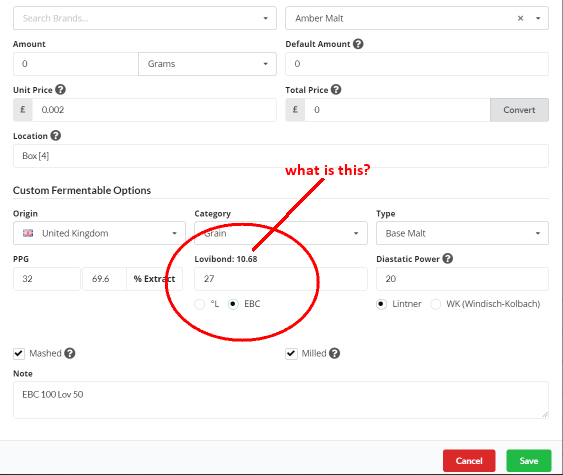Show the Location help icon info

[56, 135]
